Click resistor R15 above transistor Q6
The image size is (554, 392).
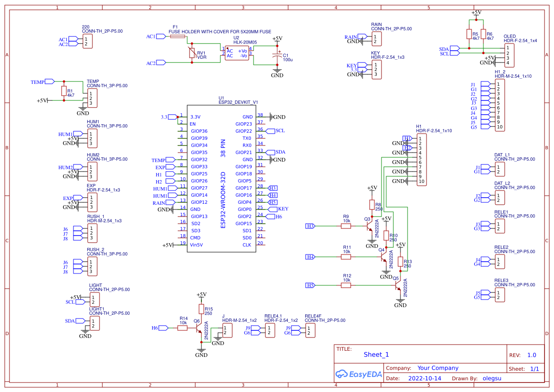point(201,309)
